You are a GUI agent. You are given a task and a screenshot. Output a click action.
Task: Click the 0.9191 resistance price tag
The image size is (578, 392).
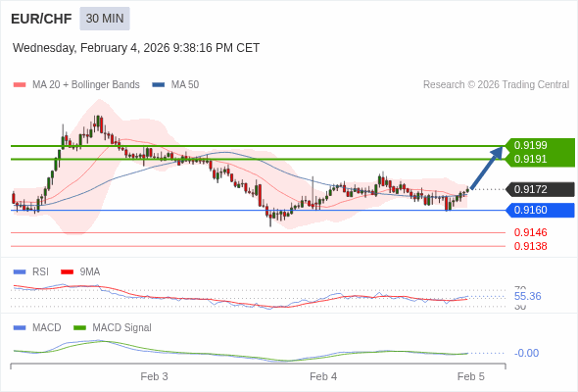click(x=541, y=160)
